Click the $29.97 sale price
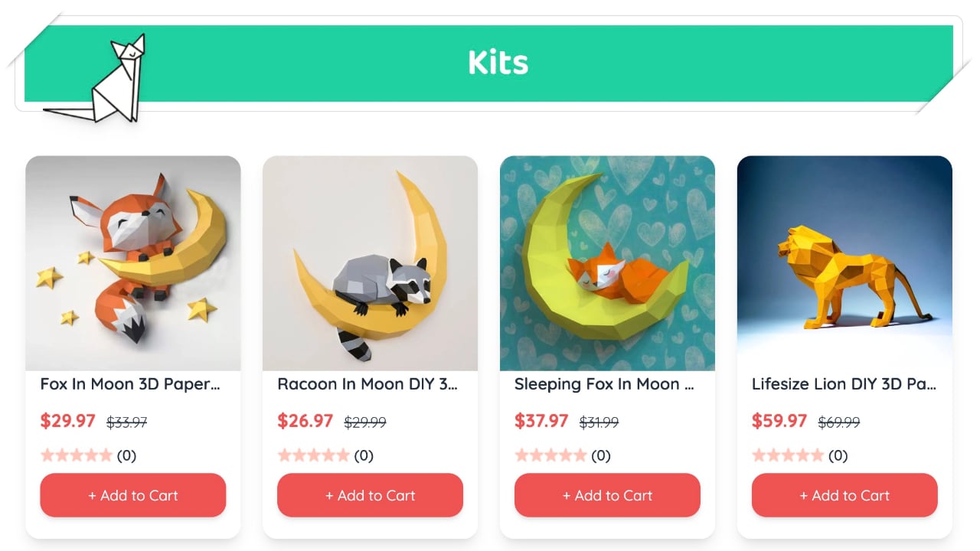 (68, 421)
